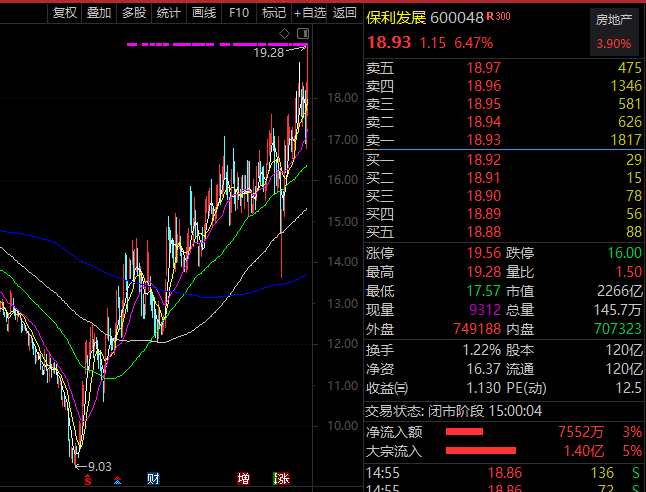
Task: Click the 9.03 low label on chart
Action: click(100, 466)
